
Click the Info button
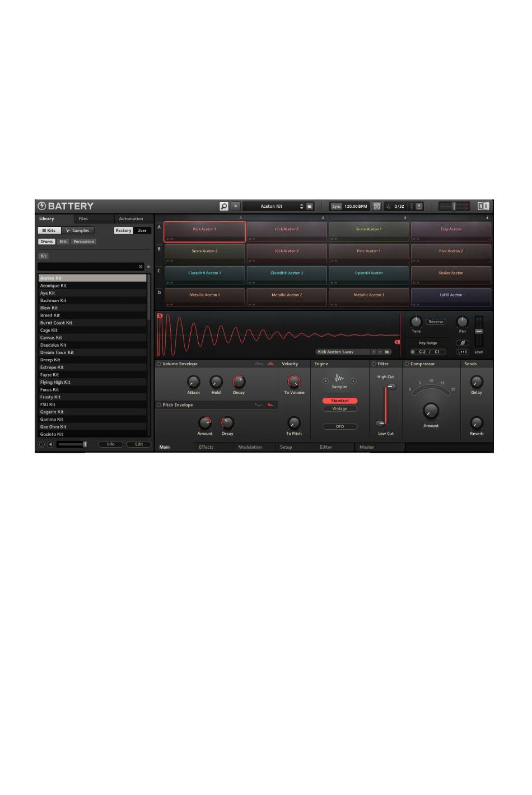[x=111, y=444]
